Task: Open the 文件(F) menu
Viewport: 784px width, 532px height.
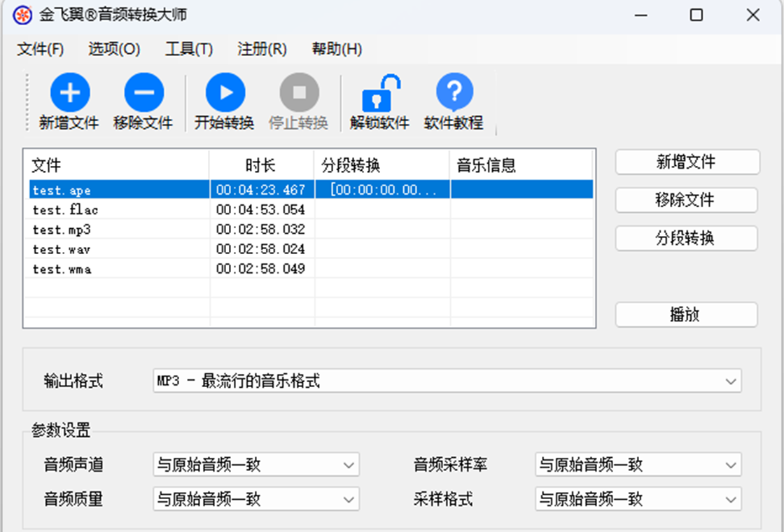Action: click(41, 49)
